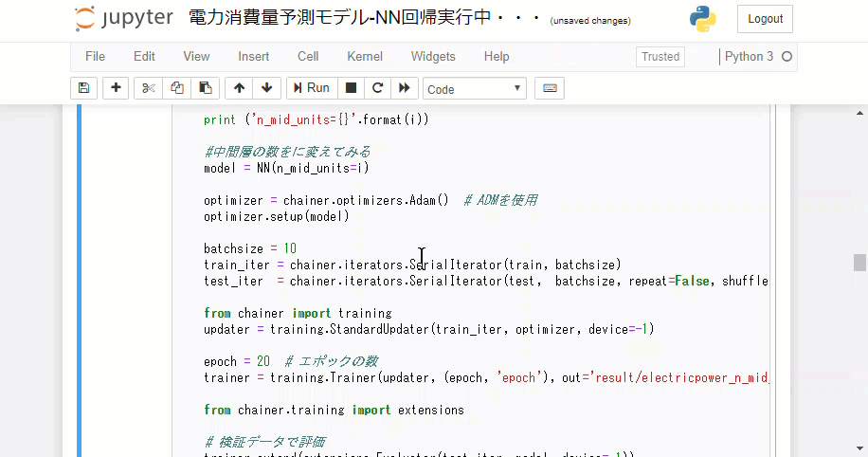
Task: Restart kernel and rerun all icon
Action: pyautogui.click(x=405, y=88)
